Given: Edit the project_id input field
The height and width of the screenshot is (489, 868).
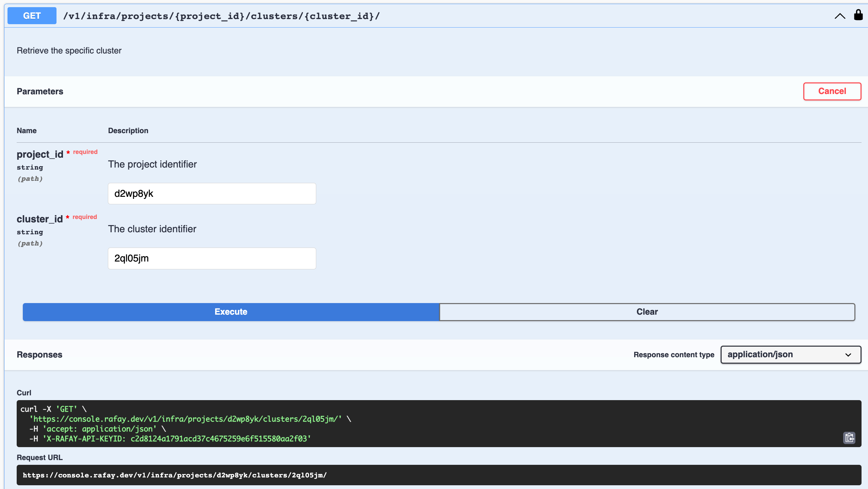Looking at the screenshot, I should tap(212, 194).
